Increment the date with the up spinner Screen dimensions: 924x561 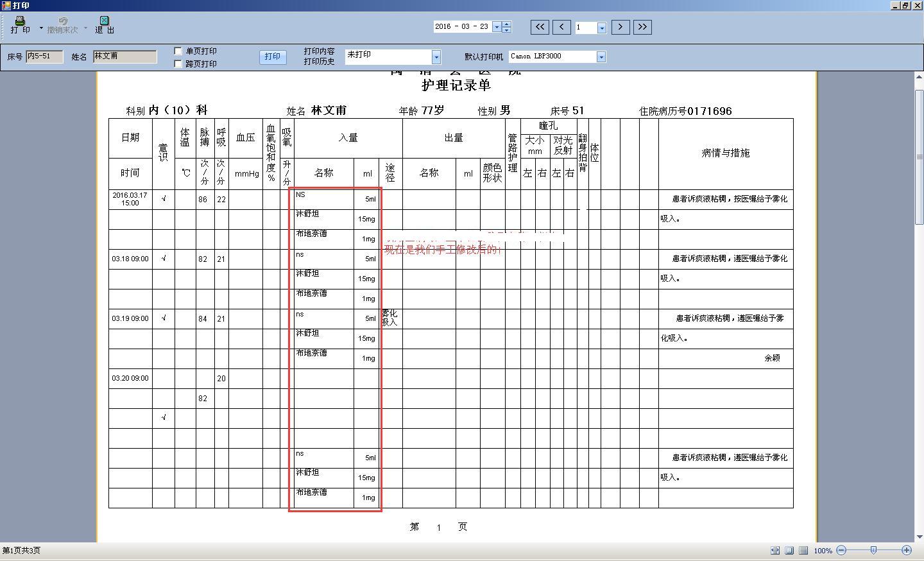pyautogui.click(x=506, y=24)
